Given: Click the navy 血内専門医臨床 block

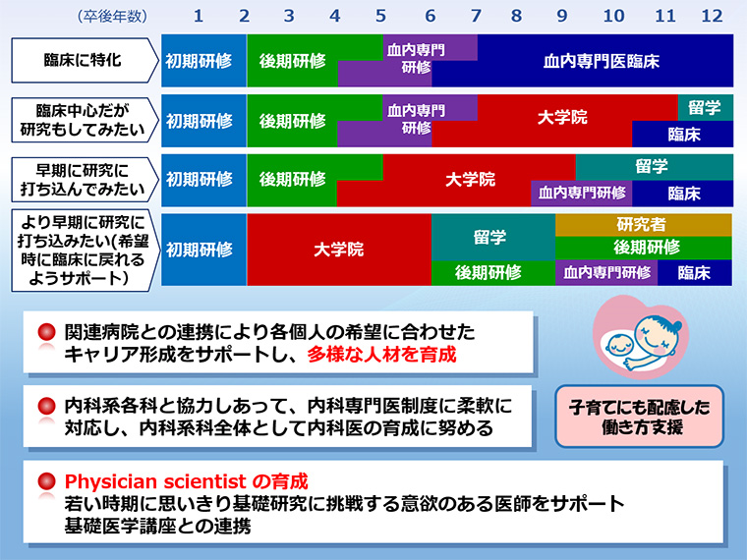Looking at the screenshot, I should pyautogui.click(x=602, y=61).
